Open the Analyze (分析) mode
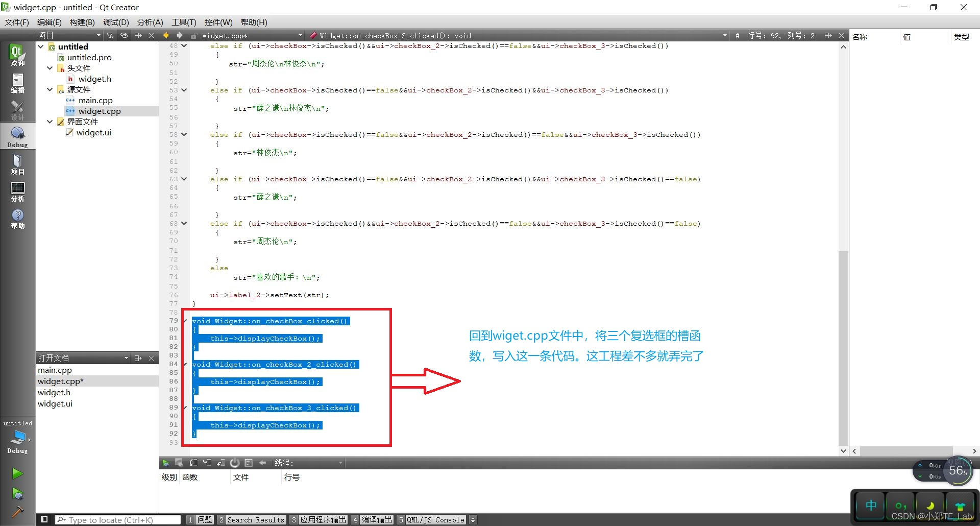The image size is (980, 526). pos(17,191)
